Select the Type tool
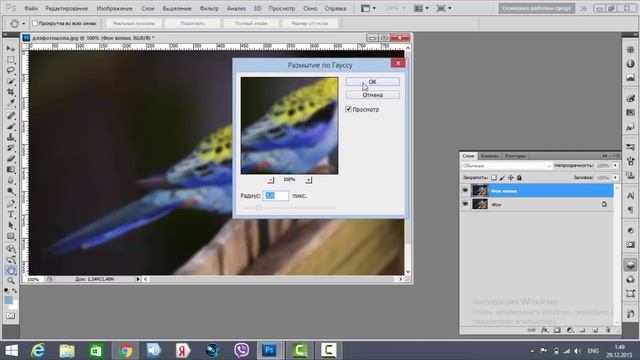640x360 pixels. click(11, 214)
